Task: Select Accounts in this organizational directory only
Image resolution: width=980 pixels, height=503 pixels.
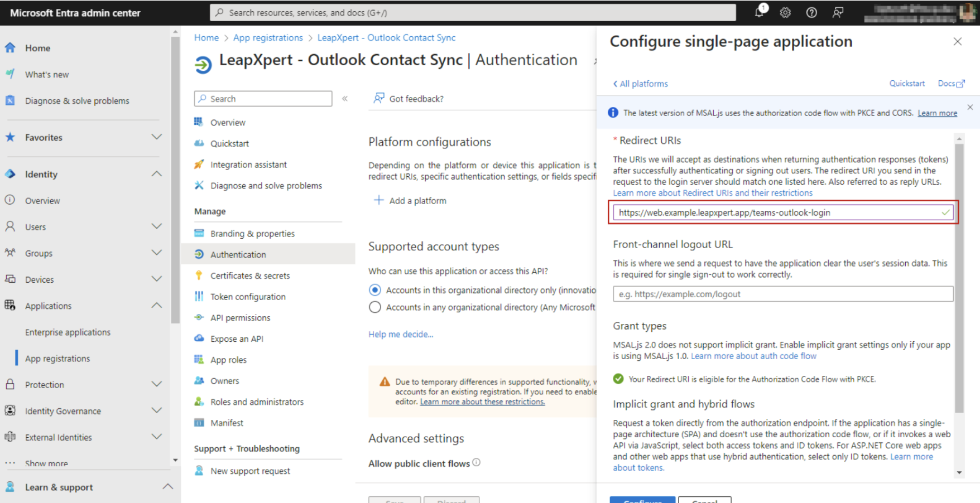Action: point(375,290)
